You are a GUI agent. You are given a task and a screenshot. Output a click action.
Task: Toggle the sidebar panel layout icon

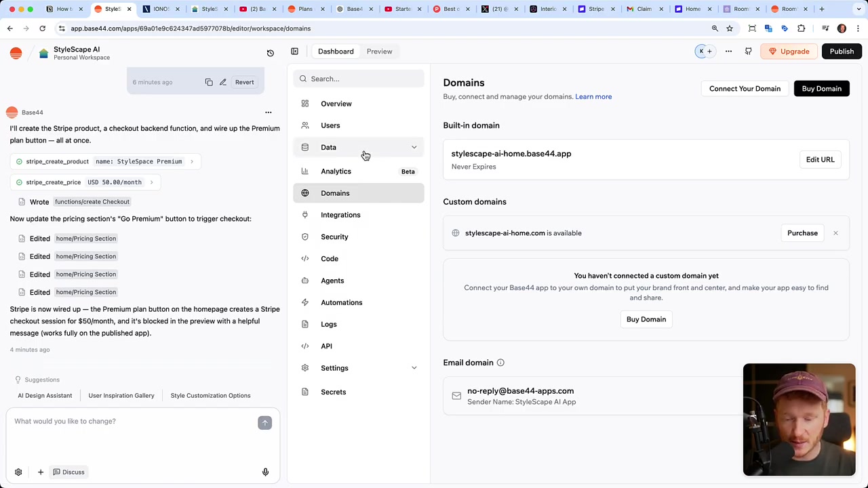294,52
